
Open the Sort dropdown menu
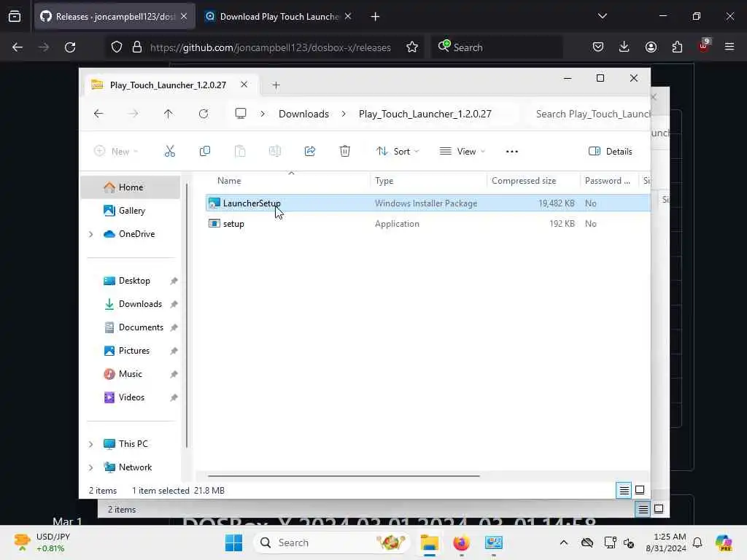pyautogui.click(x=398, y=152)
